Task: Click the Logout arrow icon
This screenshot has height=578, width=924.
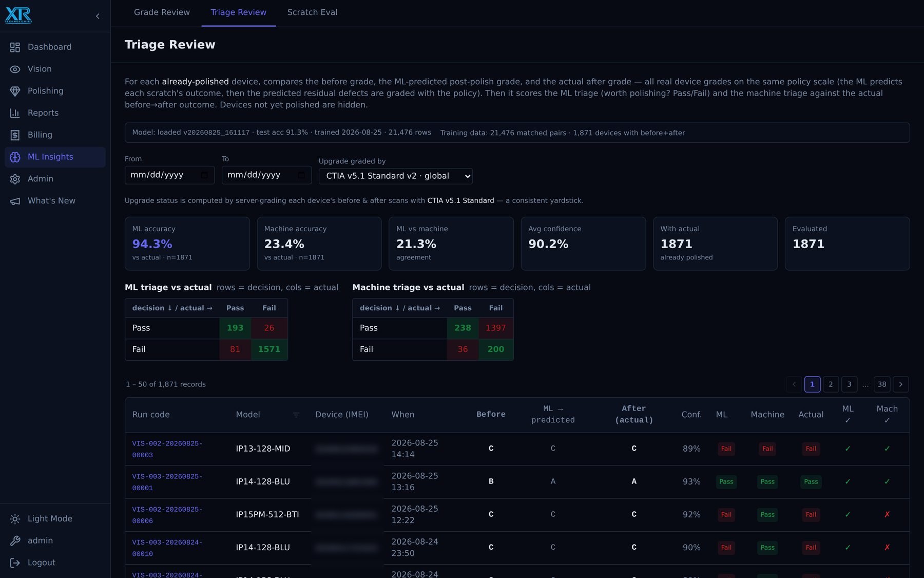Action: (x=15, y=563)
